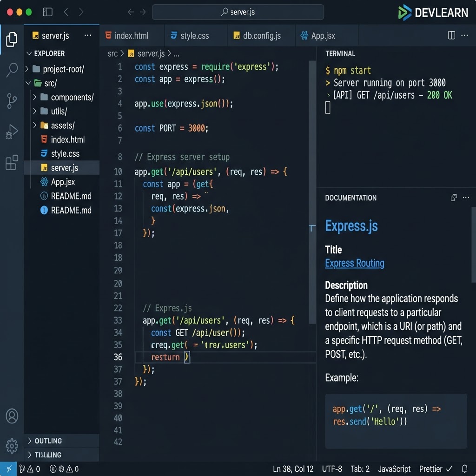Select server.js in the explorer tree
The width and height of the screenshot is (476, 476).
tap(61, 167)
